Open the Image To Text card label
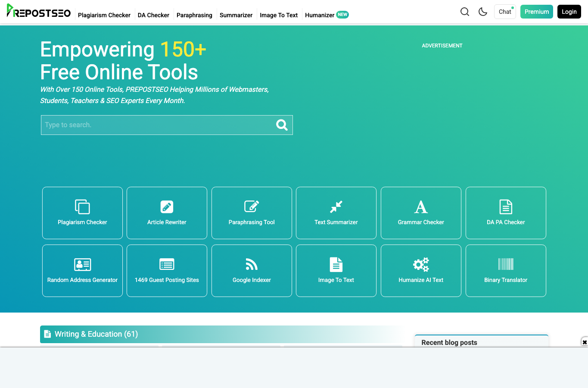Image resolution: width=588 pixels, height=388 pixels. point(336,280)
